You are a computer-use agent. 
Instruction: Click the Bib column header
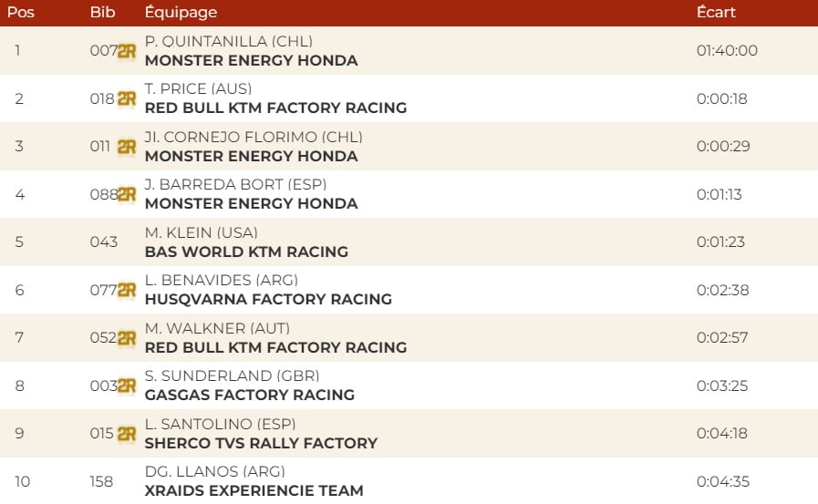point(103,13)
